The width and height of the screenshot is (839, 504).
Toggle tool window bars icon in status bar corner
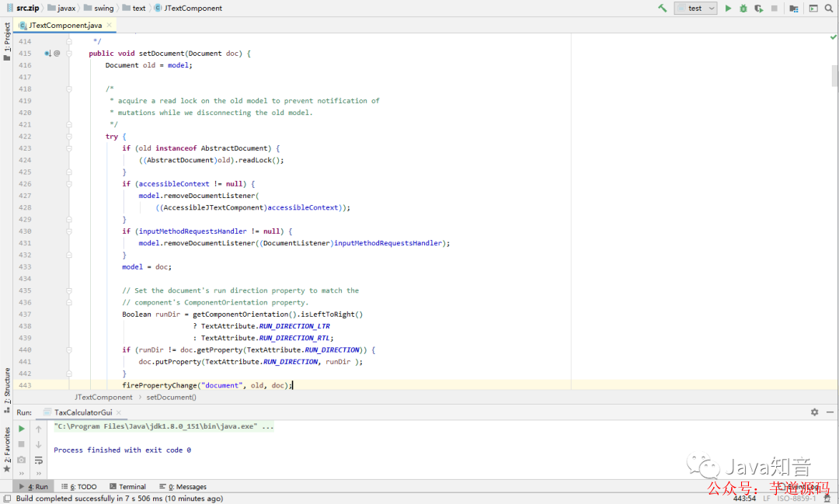7,498
